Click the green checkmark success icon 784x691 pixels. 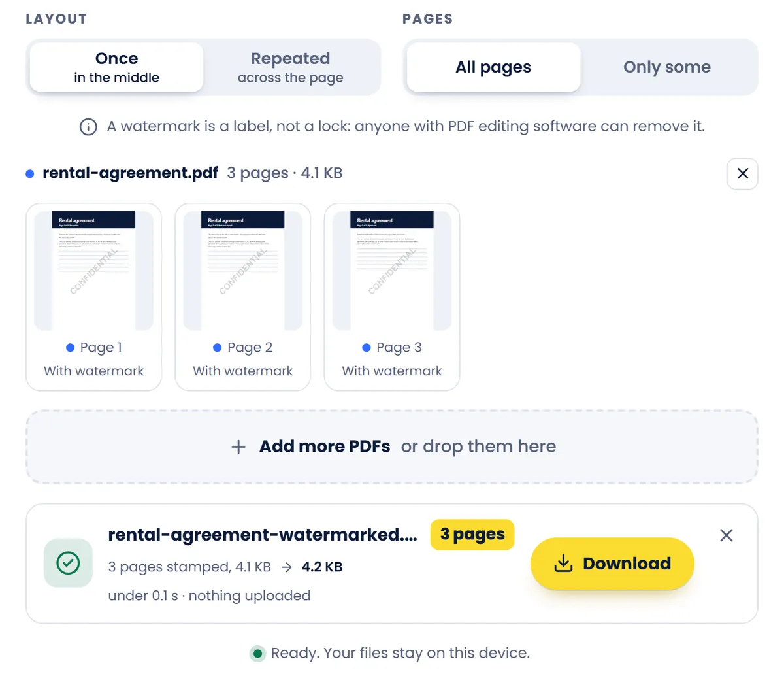pyautogui.click(x=68, y=563)
